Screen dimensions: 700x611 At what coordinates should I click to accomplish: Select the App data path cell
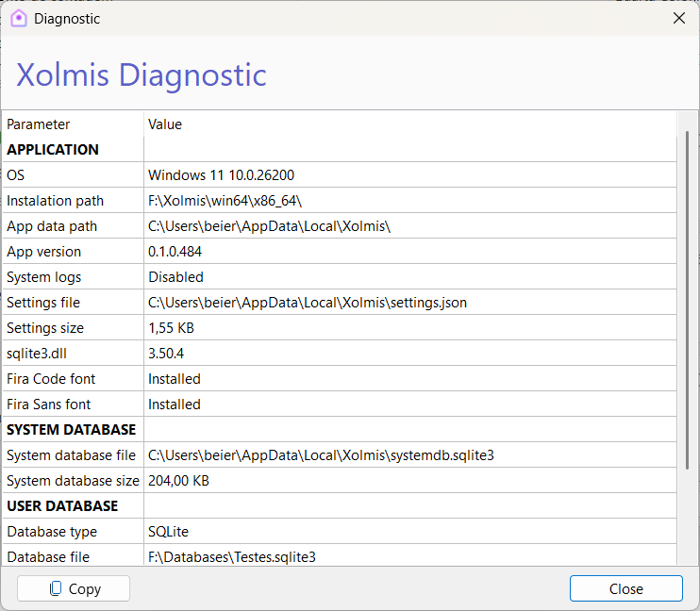(74, 226)
